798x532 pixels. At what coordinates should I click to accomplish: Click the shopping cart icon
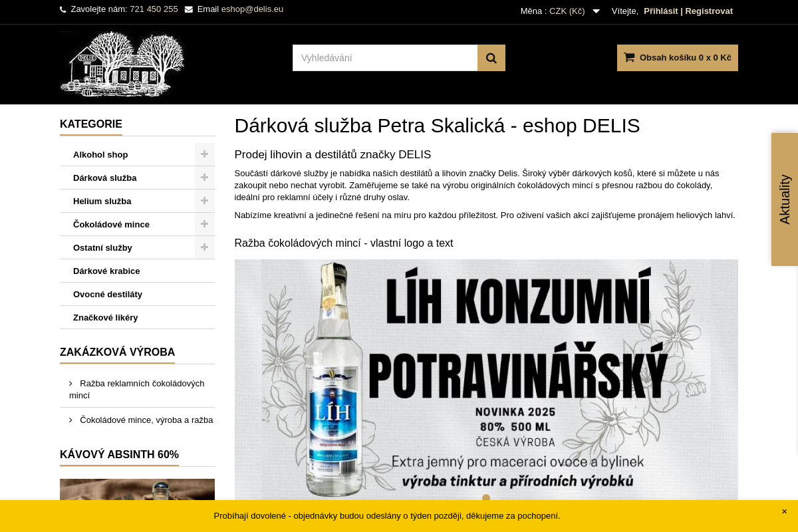(x=629, y=57)
